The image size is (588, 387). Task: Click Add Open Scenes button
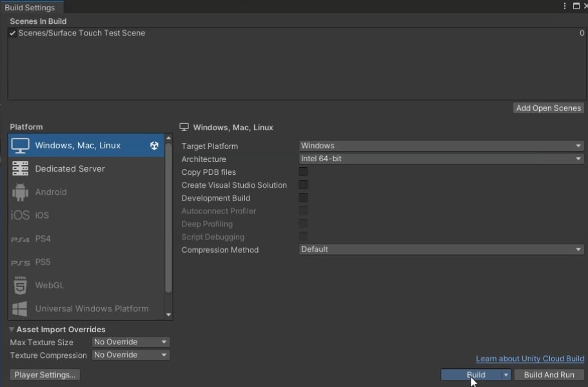tap(548, 108)
